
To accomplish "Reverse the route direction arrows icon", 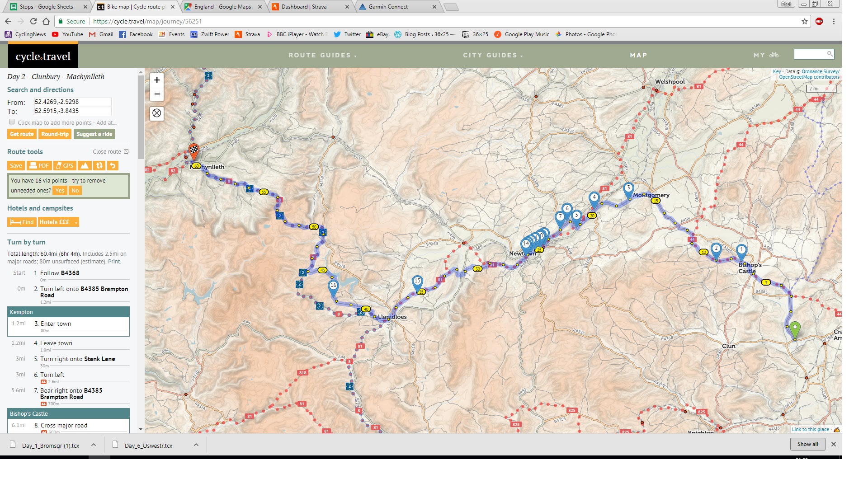I will coord(99,165).
